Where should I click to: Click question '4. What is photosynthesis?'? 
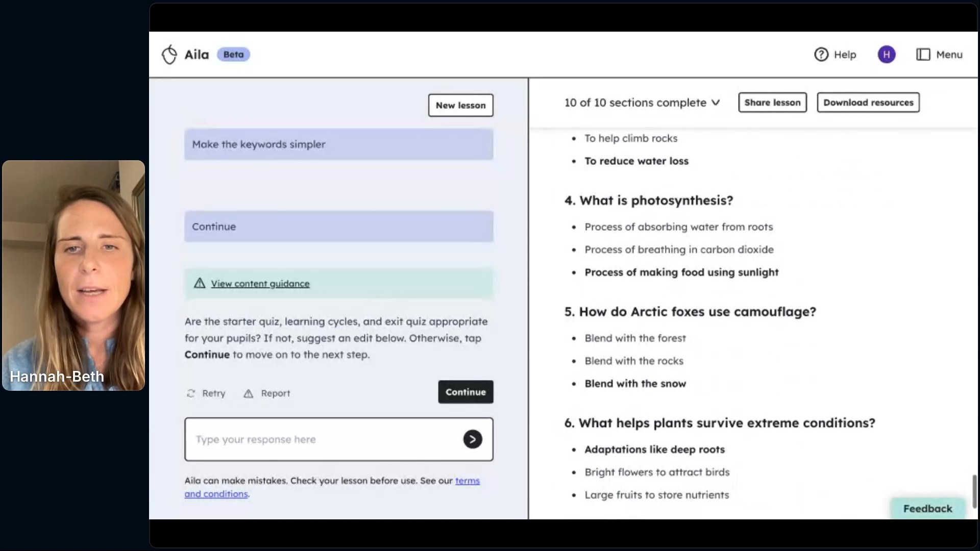tap(649, 201)
